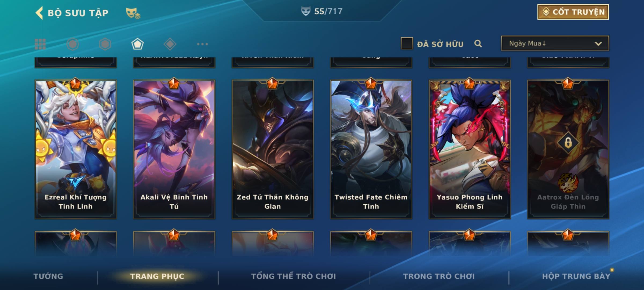
Task: Expand sort options via the chevron arrow
Action: point(598,44)
